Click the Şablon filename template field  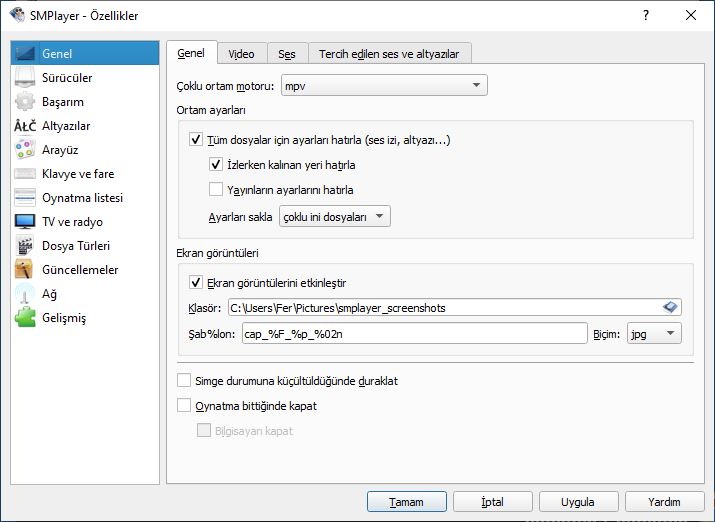414,333
